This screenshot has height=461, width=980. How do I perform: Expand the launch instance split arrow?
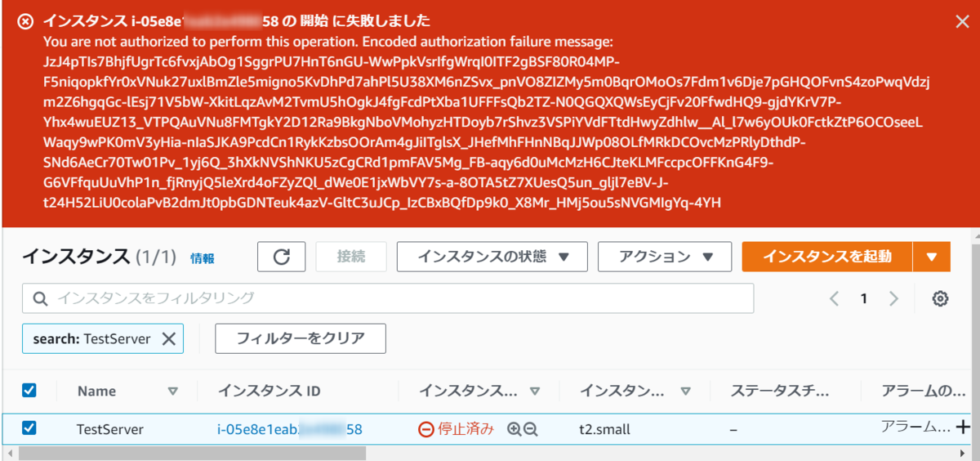(933, 257)
